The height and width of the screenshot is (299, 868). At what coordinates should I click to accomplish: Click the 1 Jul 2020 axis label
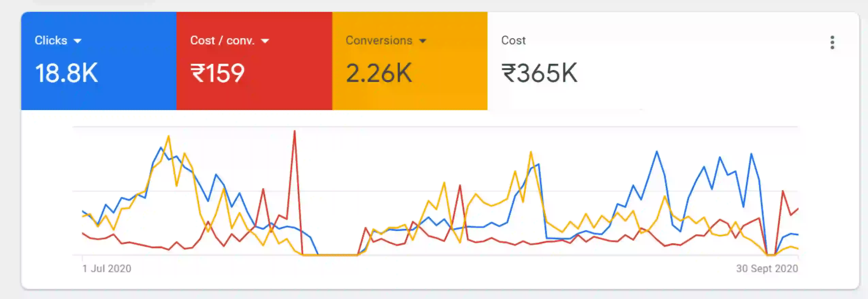(107, 268)
